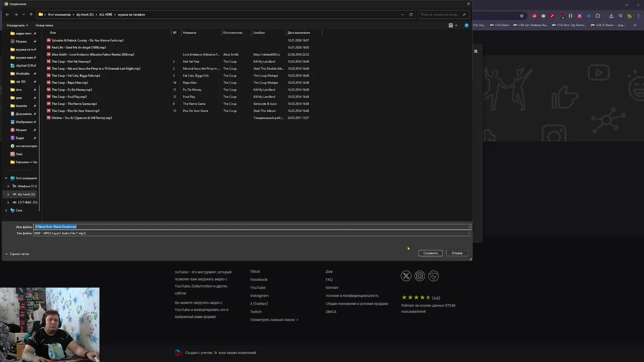The height and width of the screenshot is (362, 644).
Task: Sort by the Альбом column header
Action: click(x=259, y=33)
